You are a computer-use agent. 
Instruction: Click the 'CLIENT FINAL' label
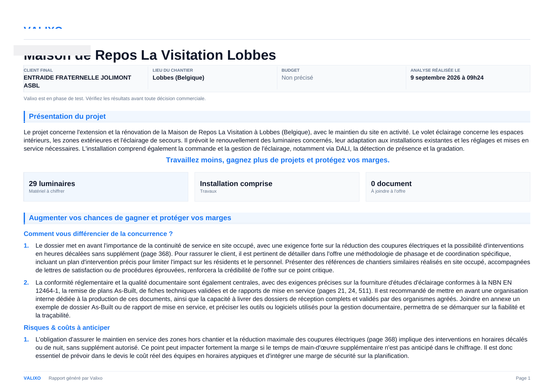click(38, 70)
